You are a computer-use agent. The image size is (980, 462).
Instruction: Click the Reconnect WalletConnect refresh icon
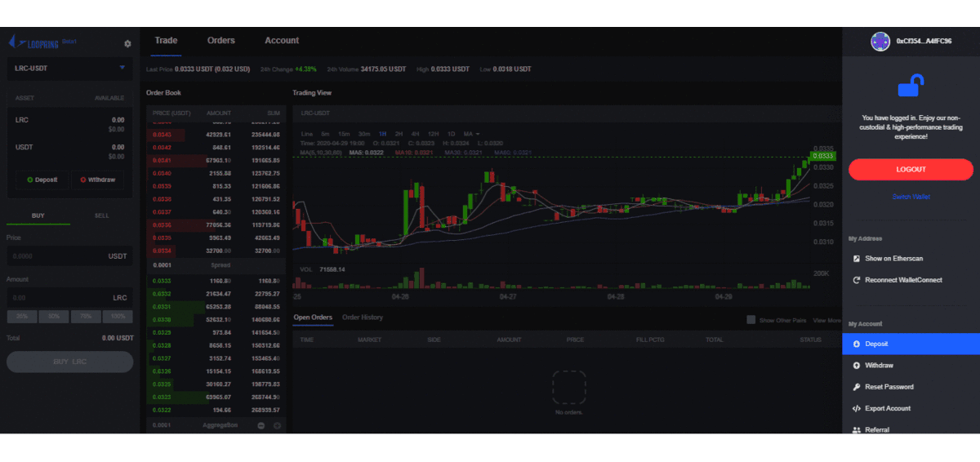click(x=856, y=280)
